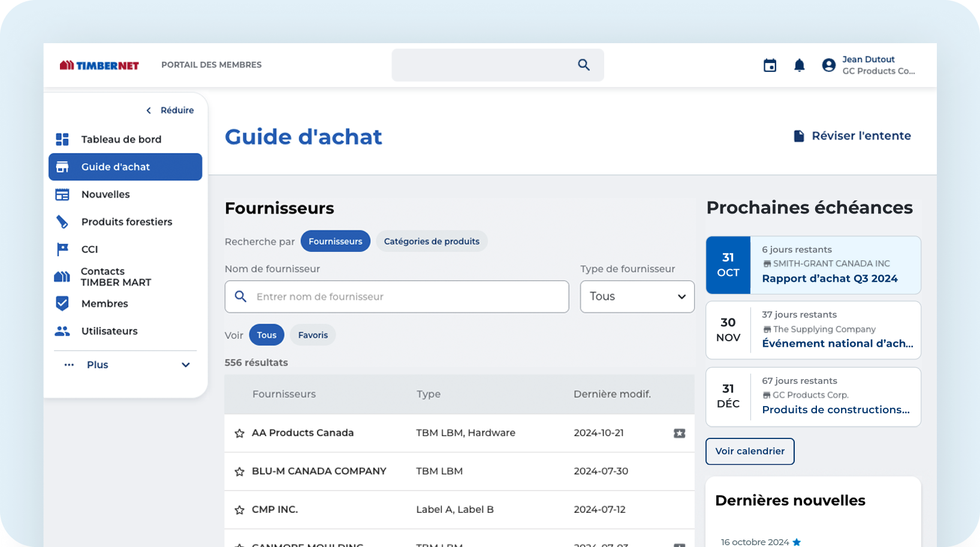980x547 pixels.
Task: Open CCI menu item
Action: click(125, 249)
